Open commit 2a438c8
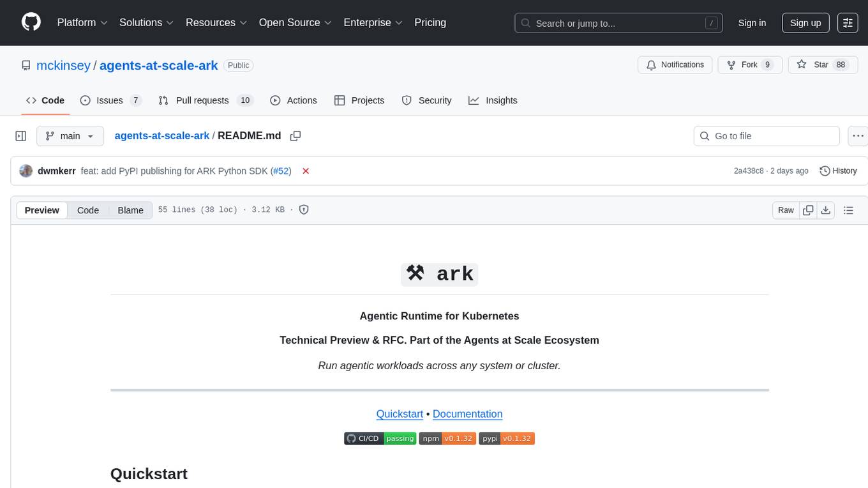The height and width of the screenshot is (488, 868). coord(749,171)
